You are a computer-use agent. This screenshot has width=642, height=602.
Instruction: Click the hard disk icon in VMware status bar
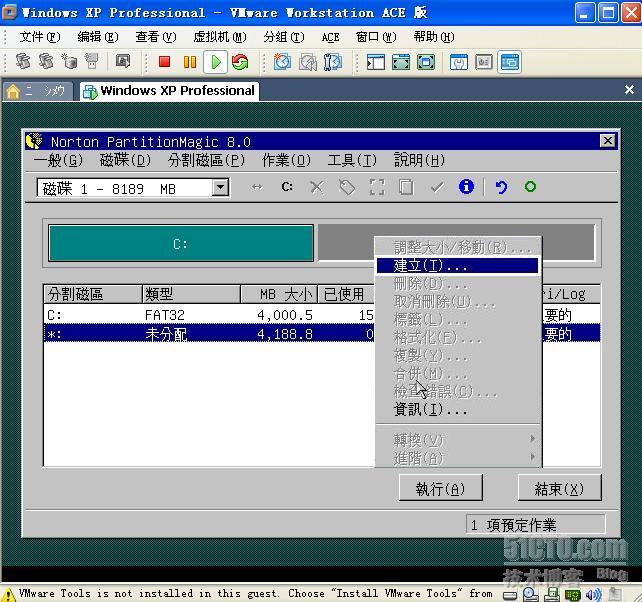click(x=510, y=595)
